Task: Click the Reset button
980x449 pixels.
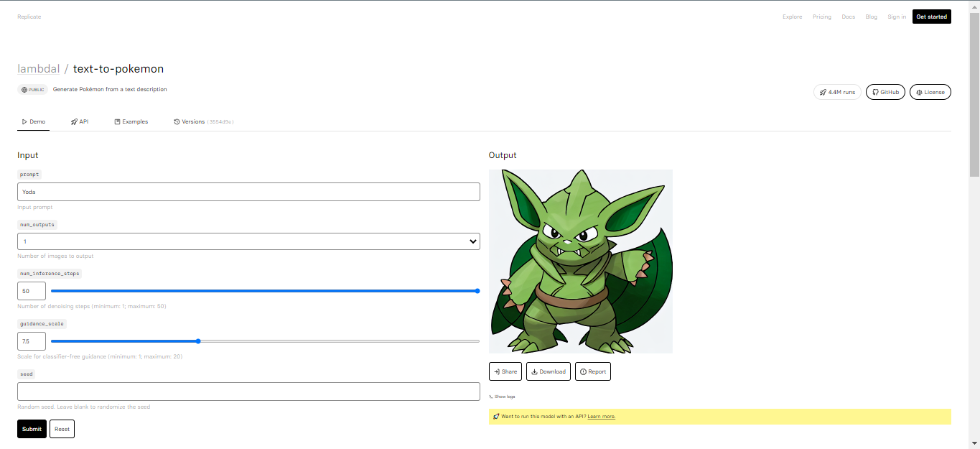Action: [x=62, y=429]
